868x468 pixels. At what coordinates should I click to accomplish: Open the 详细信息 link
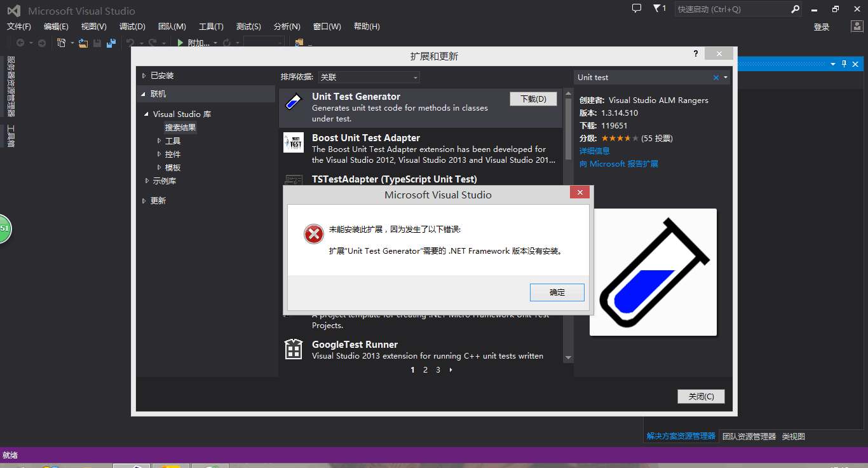(594, 151)
